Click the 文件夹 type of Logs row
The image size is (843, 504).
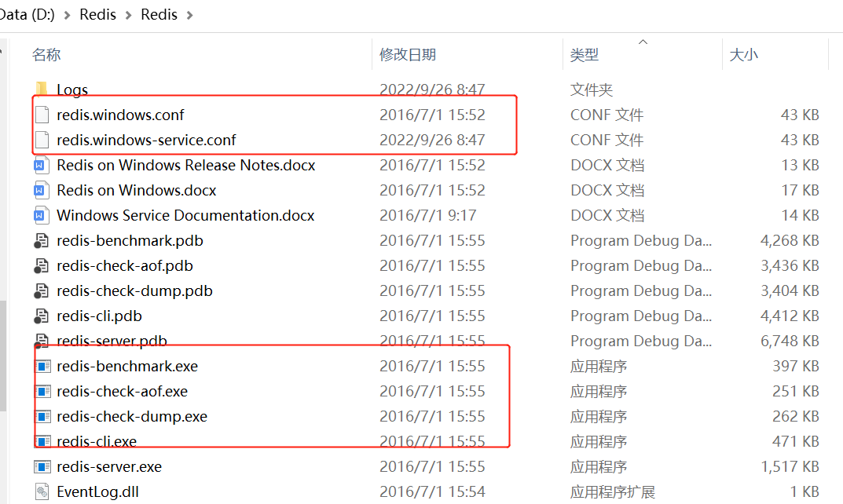(592, 89)
